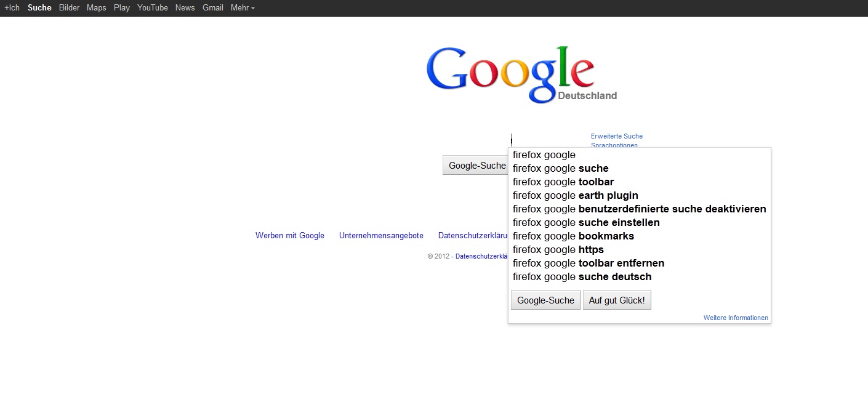
Task: Open News in the top navigation bar
Action: pos(185,8)
